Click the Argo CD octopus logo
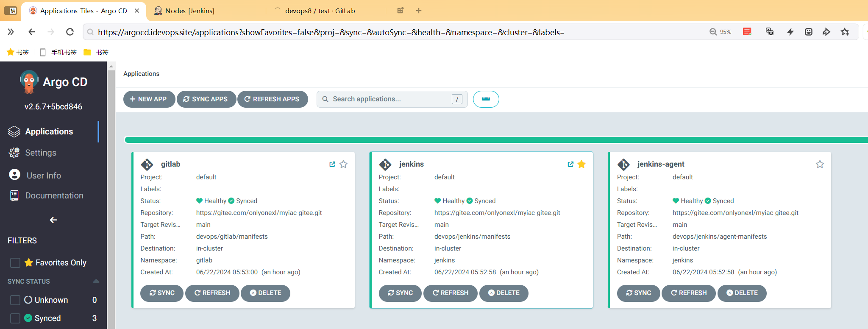 [29, 82]
